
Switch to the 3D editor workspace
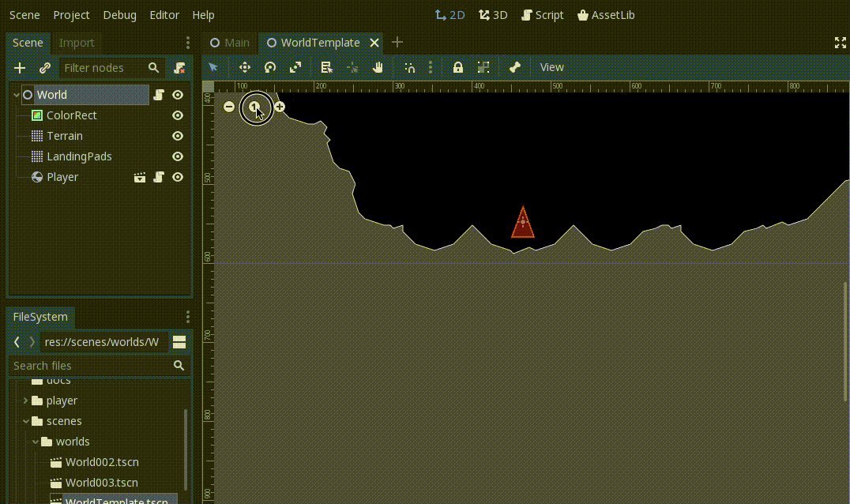click(x=493, y=14)
